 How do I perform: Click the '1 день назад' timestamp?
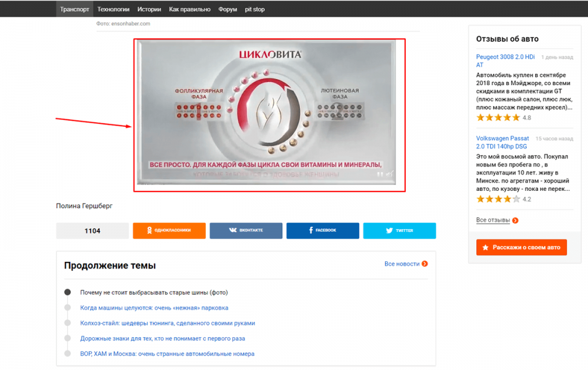pyautogui.click(x=557, y=58)
